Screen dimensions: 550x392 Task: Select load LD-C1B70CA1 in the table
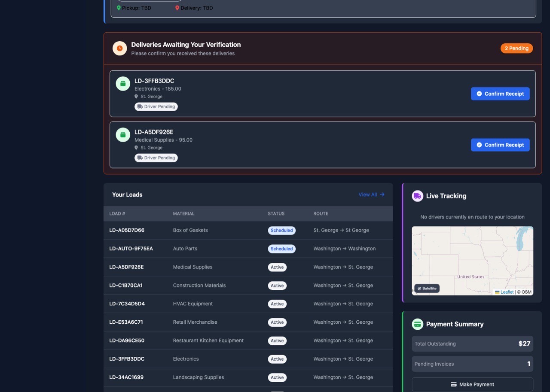coord(126,286)
